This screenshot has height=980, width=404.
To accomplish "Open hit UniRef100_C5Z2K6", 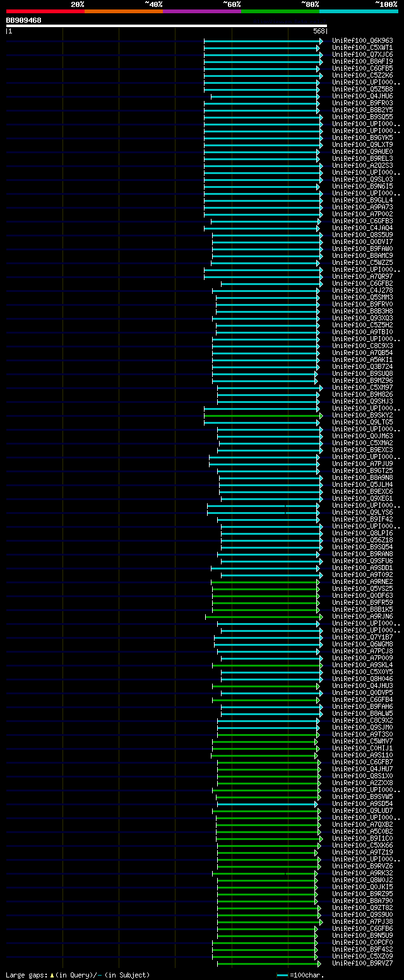I will pyautogui.click(x=362, y=76).
